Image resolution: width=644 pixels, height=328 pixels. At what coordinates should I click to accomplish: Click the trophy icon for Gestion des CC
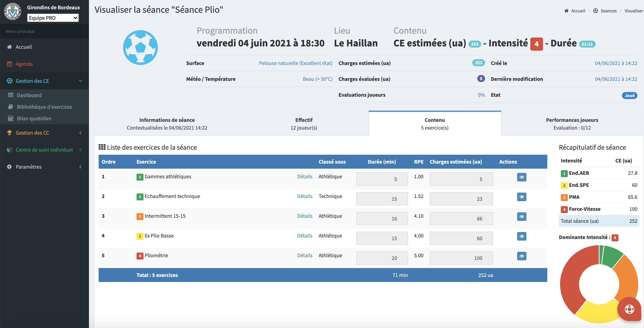tap(9, 133)
